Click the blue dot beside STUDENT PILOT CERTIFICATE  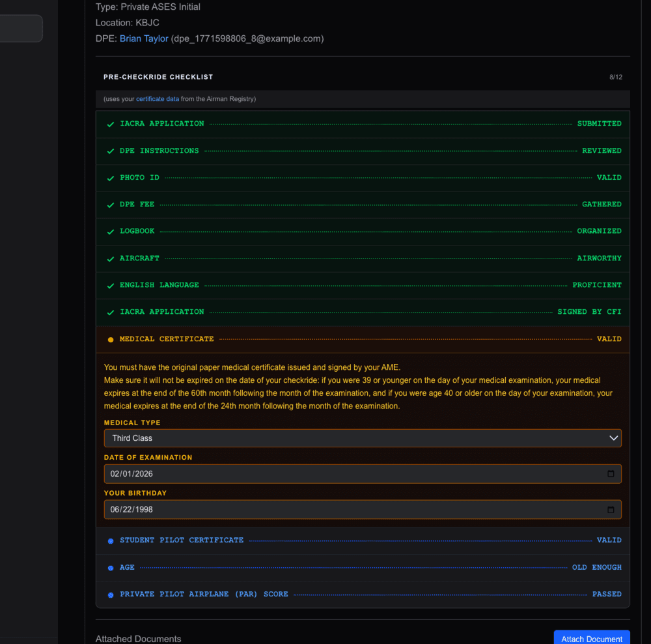pos(111,540)
